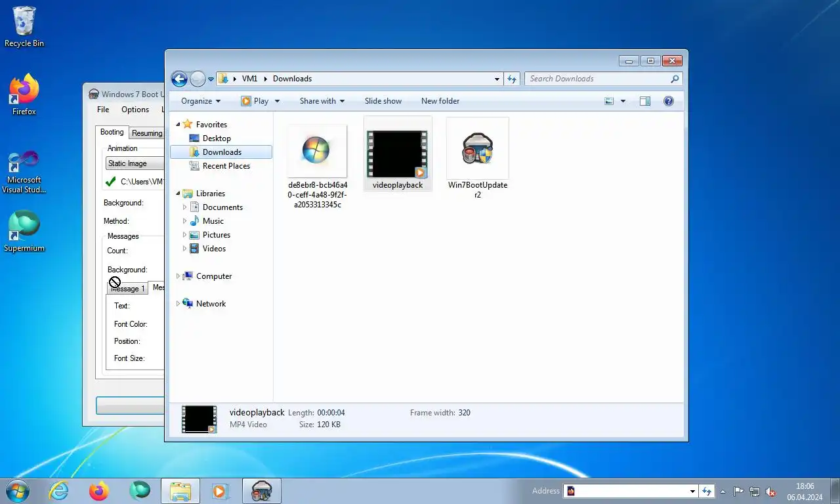Viewport: 840px width, 504px height.
Task: Open Play button dropdown arrow
Action: [x=277, y=101]
